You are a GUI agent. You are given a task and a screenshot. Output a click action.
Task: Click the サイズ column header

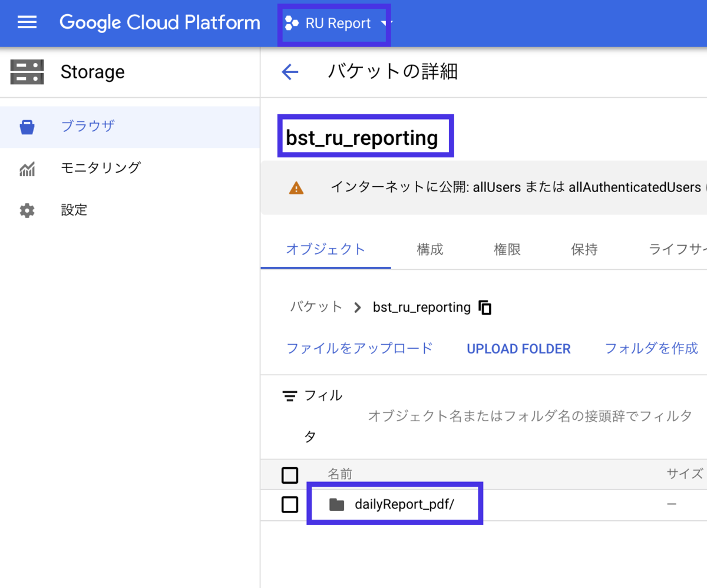pos(685,474)
